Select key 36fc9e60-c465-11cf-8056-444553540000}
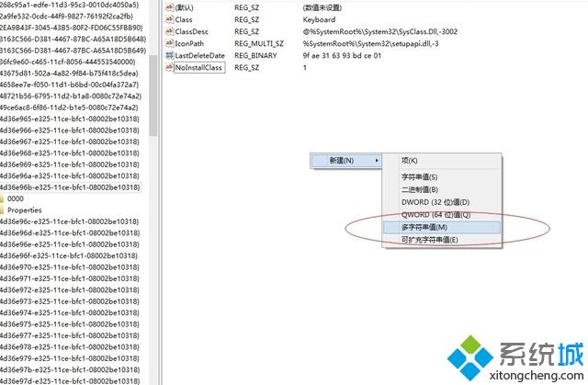Viewport: 588px width, 385px height. [x=68, y=62]
